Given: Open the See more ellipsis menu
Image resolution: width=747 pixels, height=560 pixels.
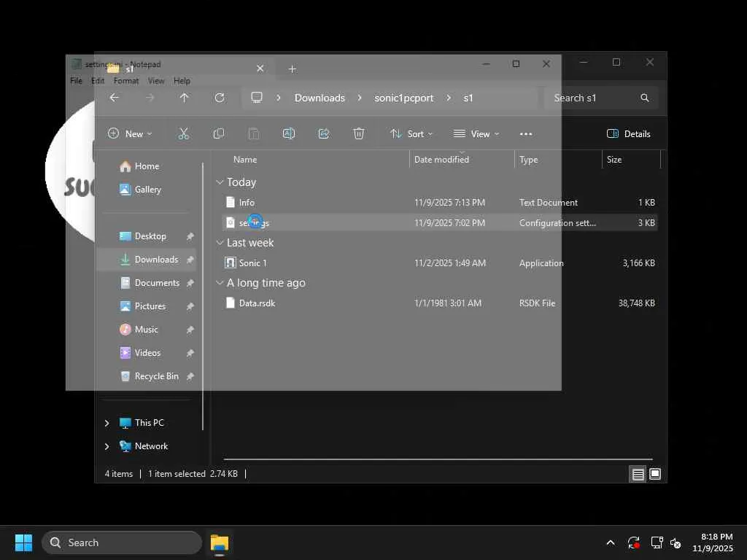Looking at the screenshot, I should click(526, 134).
